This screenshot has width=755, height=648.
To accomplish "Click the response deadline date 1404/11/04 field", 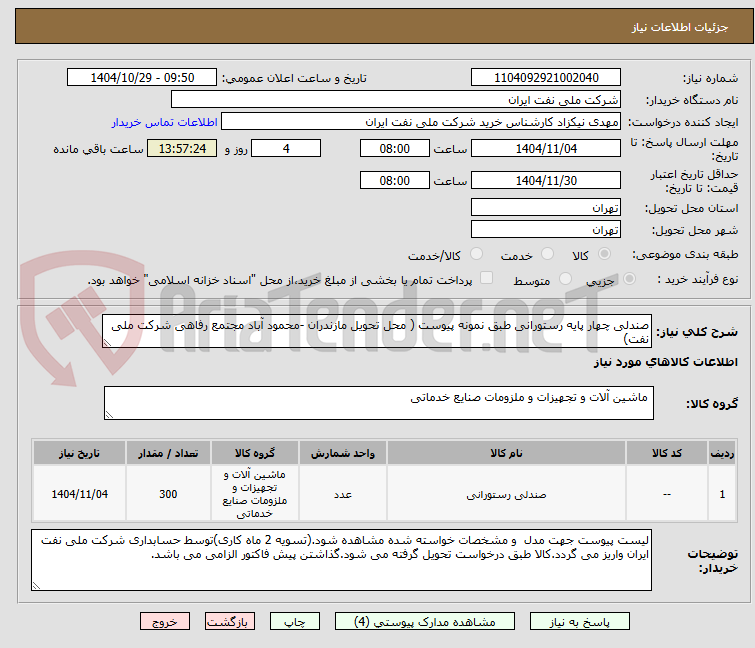I will pyautogui.click(x=546, y=148).
